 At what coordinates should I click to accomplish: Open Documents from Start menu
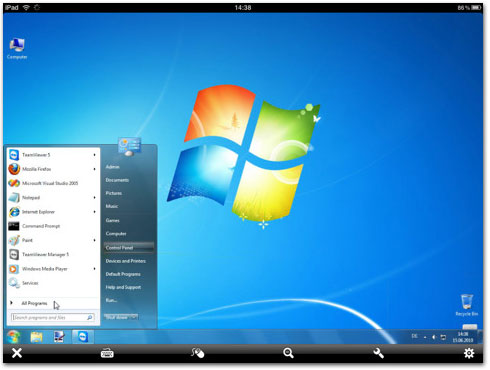tap(117, 180)
